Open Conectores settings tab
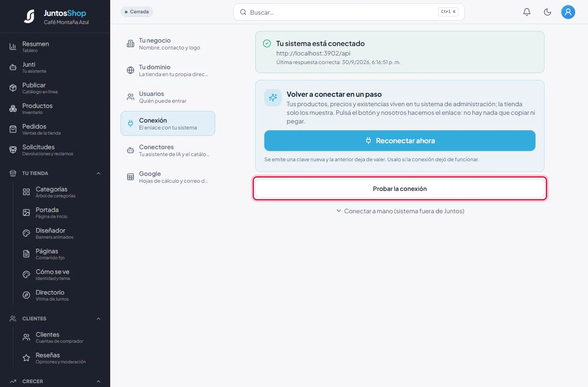The height and width of the screenshot is (387, 588). pos(168,150)
